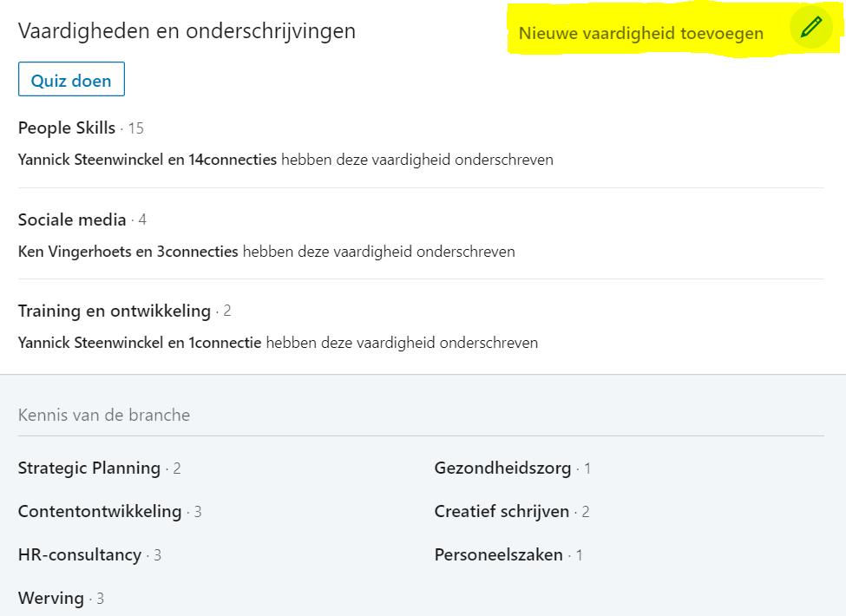Open the Creatief schrijven skill
846x616 pixels.
point(502,511)
